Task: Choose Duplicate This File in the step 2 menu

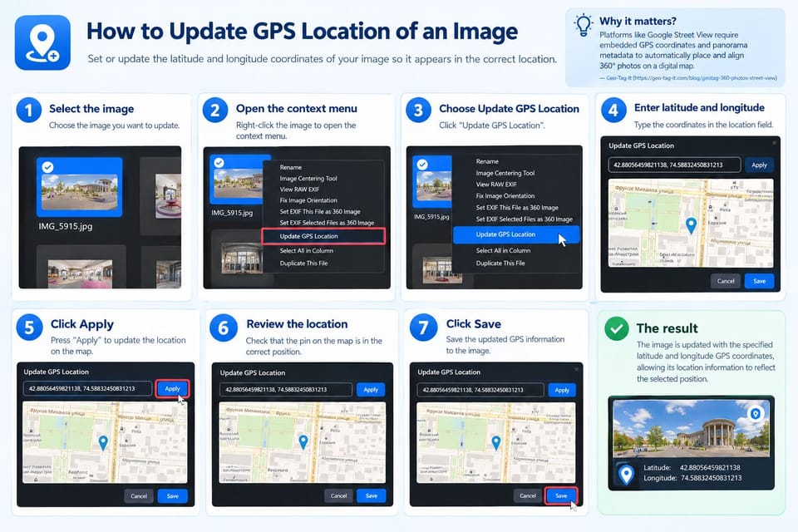Action: [x=304, y=264]
